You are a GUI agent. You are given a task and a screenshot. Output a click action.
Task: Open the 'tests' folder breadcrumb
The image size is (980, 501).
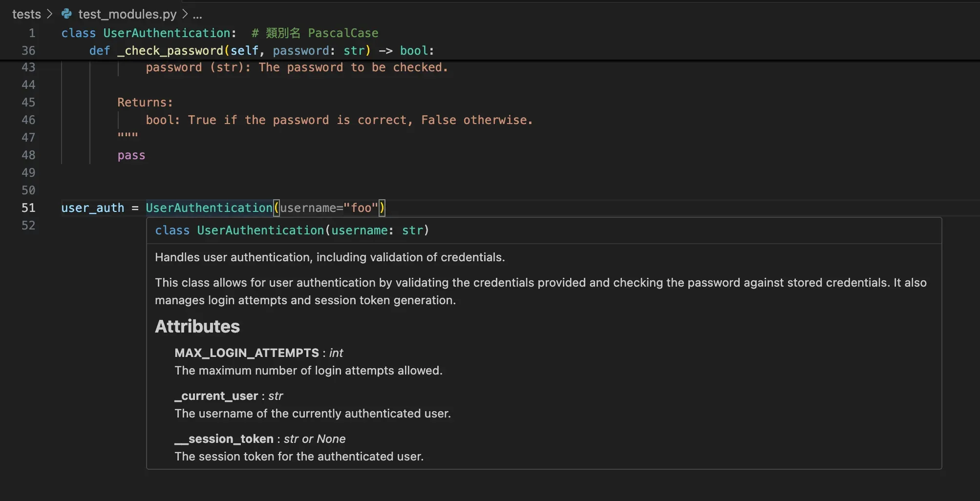point(26,14)
